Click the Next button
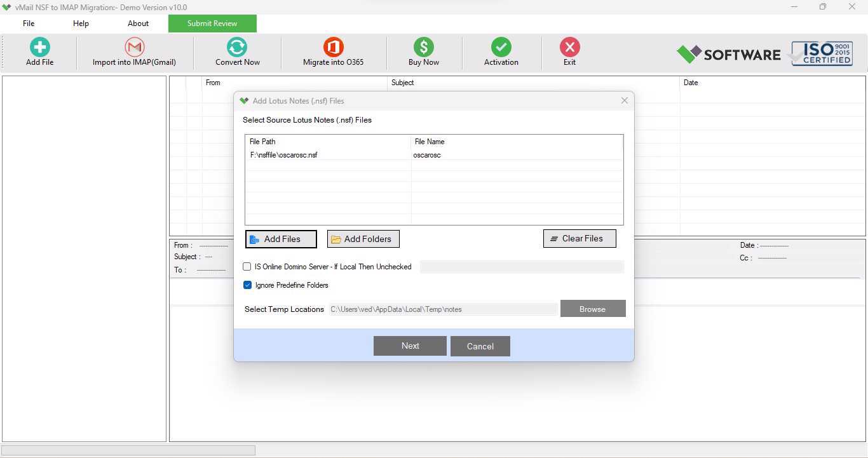The image size is (868, 458). [410, 346]
